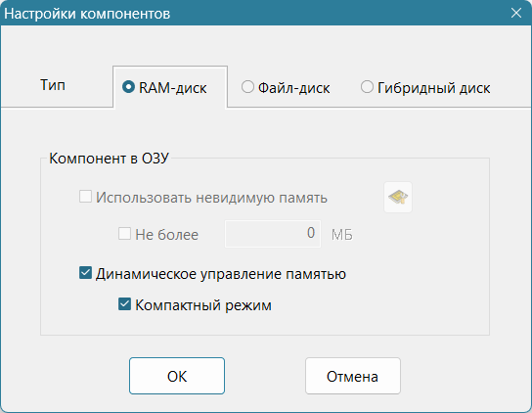Click the Тип label
The image size is (532, 413).
click(x=53, y=85)
